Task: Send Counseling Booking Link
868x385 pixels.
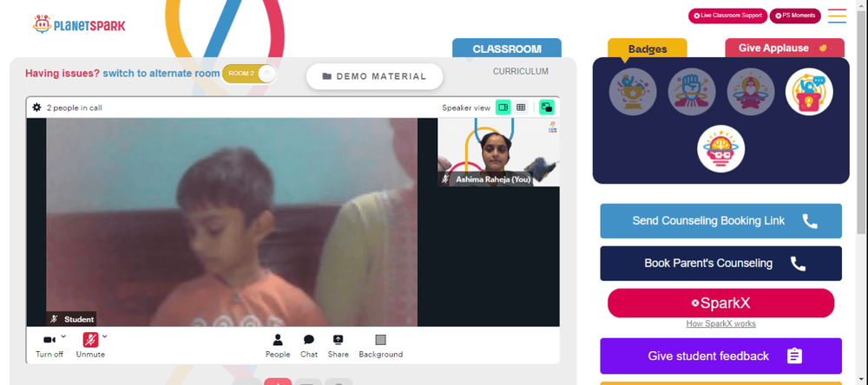Action: (x=720, y=221)
